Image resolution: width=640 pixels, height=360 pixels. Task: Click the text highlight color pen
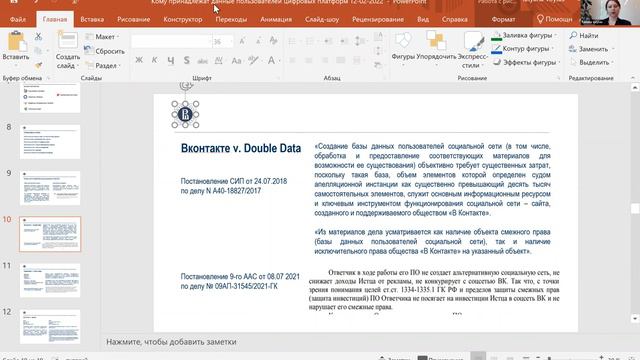[253, 60]
